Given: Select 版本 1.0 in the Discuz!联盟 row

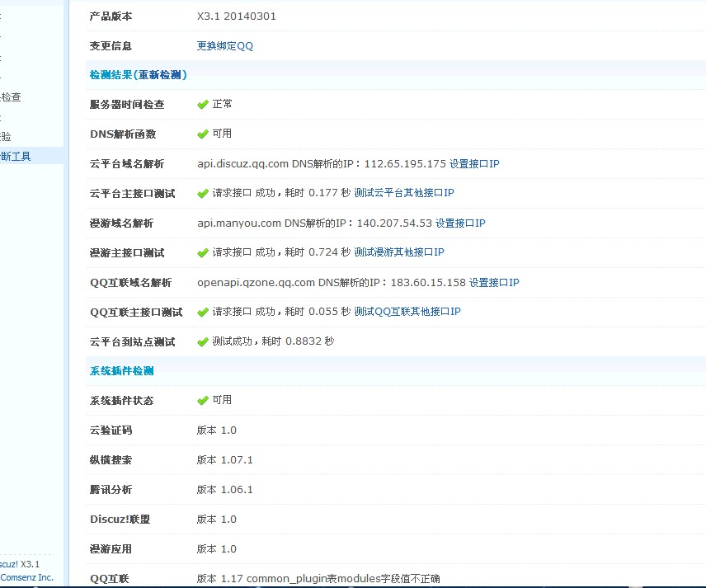Looking at the screenshot, I should [x=217, y=520].
